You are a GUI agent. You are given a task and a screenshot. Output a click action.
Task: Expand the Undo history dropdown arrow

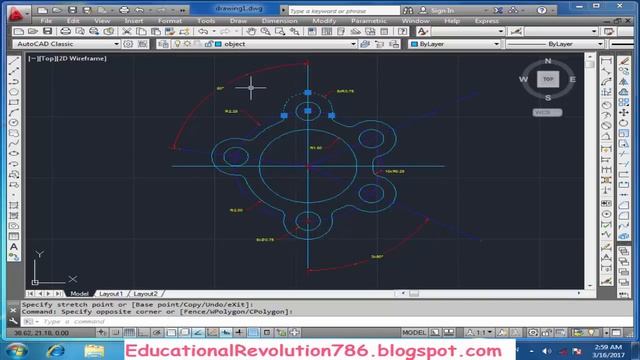click(x=214, y=31)
